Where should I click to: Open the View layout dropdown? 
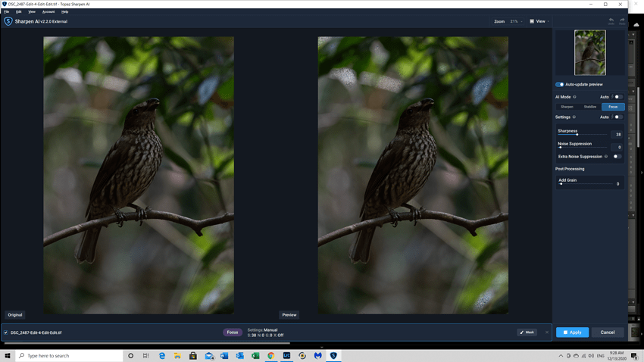point(539,21)
